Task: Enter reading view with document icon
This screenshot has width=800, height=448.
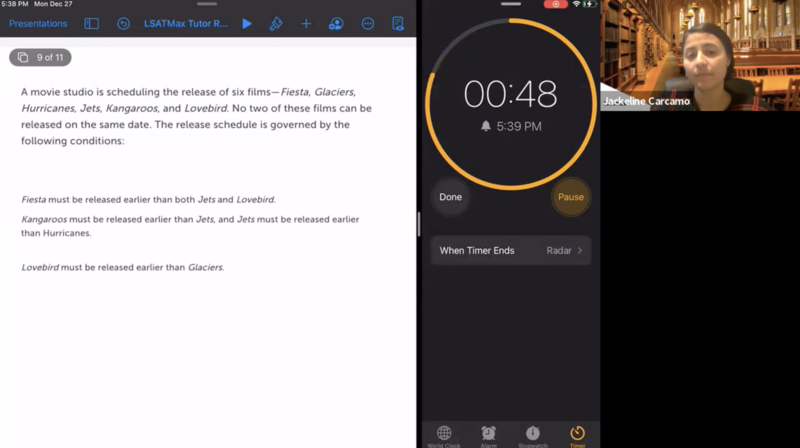Action: pyautogui.click(x=398, y=23)
